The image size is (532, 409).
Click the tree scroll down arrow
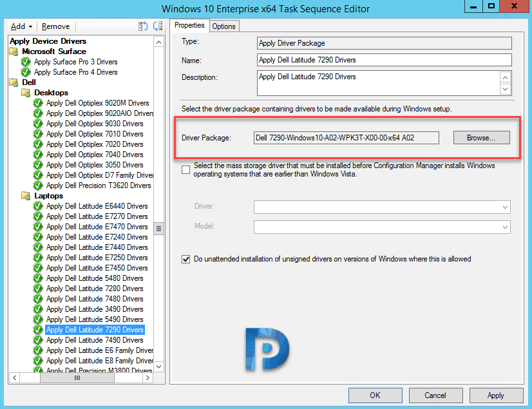[x=158, y=366]
